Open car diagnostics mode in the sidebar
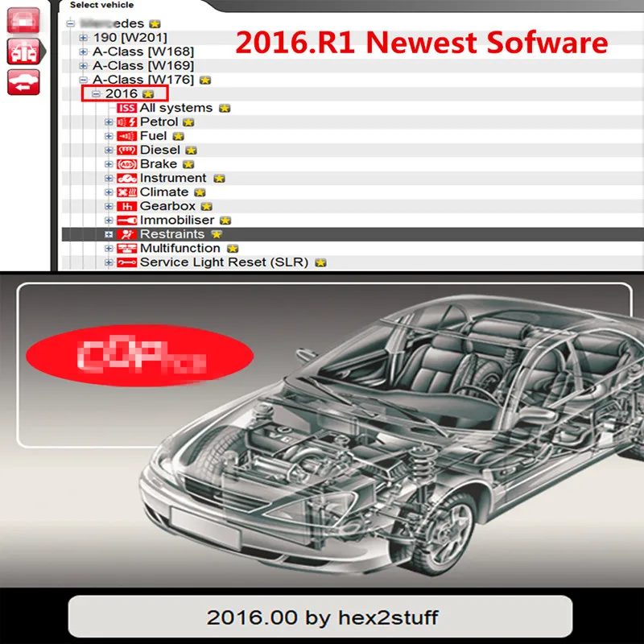This screenshot has height=644, width=644. pyautogui.click(x=25, y=52)
